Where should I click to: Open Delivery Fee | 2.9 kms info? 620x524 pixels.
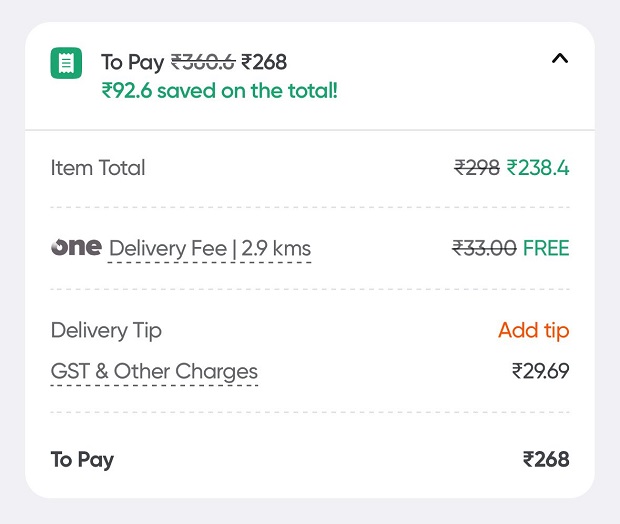tap(210, 248)
